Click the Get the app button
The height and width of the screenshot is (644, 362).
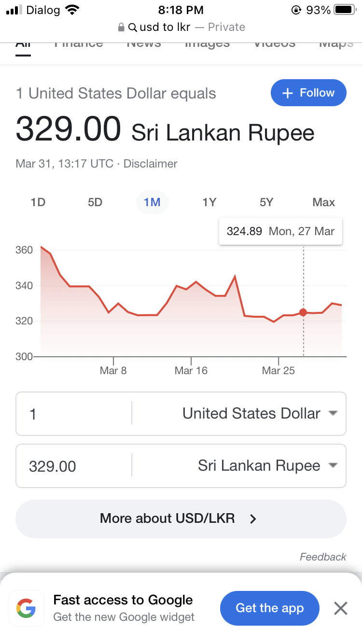click(x=270, y=608)
